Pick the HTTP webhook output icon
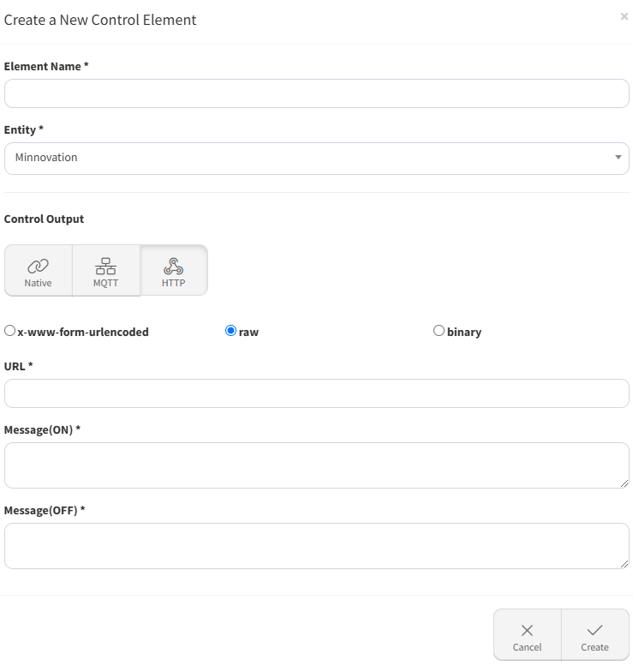Screen dimensions: 633x672 pyautogui.click(x=173, y=266)
